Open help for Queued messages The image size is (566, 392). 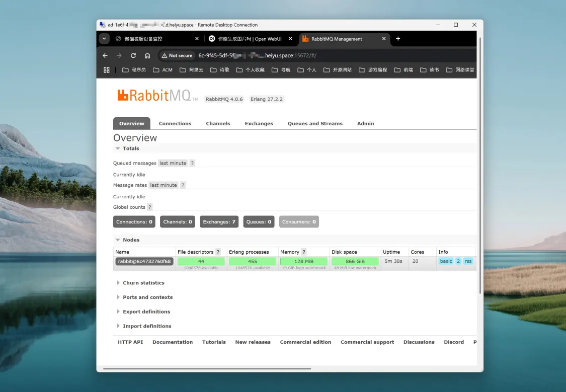pyautogui.click(x=192, y=163)
